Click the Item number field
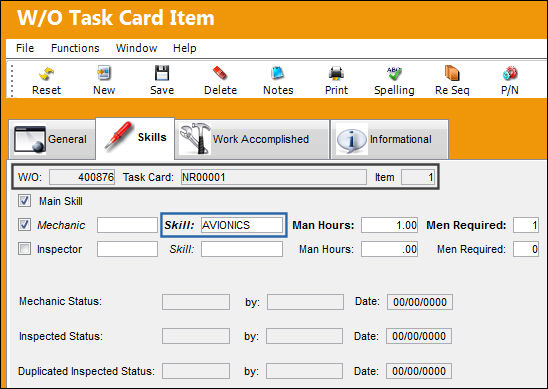The height and width of the screenshot is (389, 548). (x=418, y=177)
